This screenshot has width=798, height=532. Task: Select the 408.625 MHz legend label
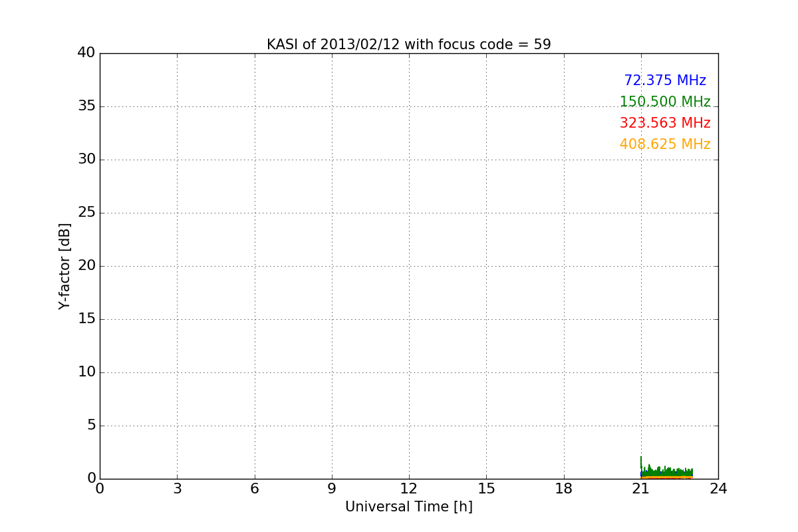point(665,144)
